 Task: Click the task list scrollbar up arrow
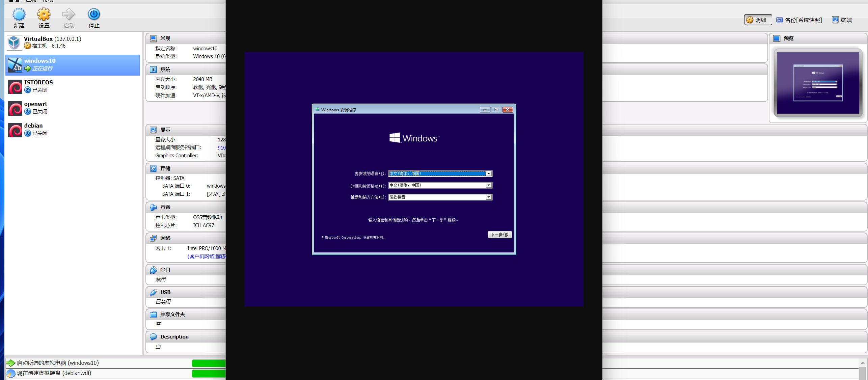point(862,363)
